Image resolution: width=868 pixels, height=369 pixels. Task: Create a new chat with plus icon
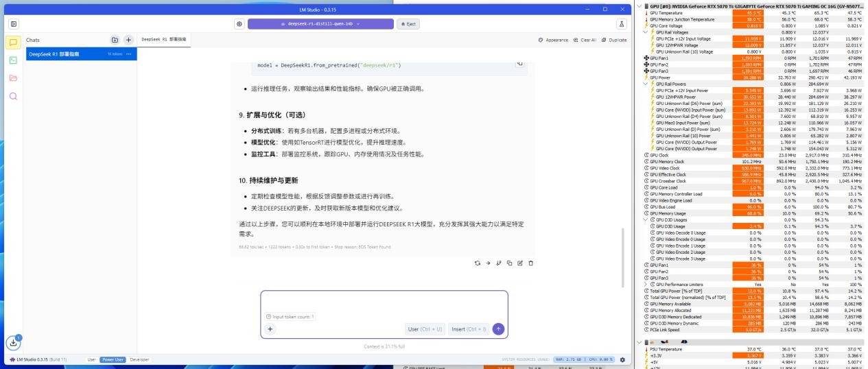[x=128, y=40]
